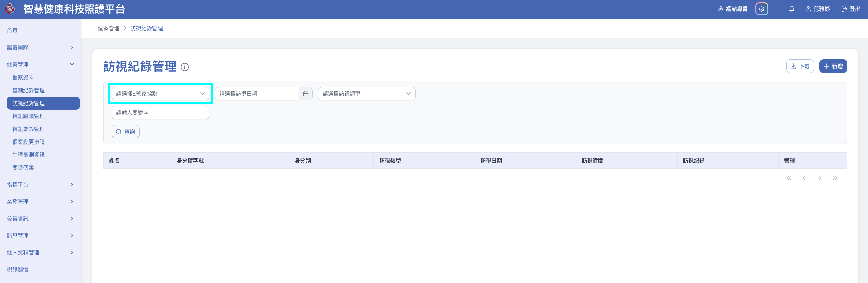
Task: Go to the next page arrow
Action: click(x=820, y=178)
